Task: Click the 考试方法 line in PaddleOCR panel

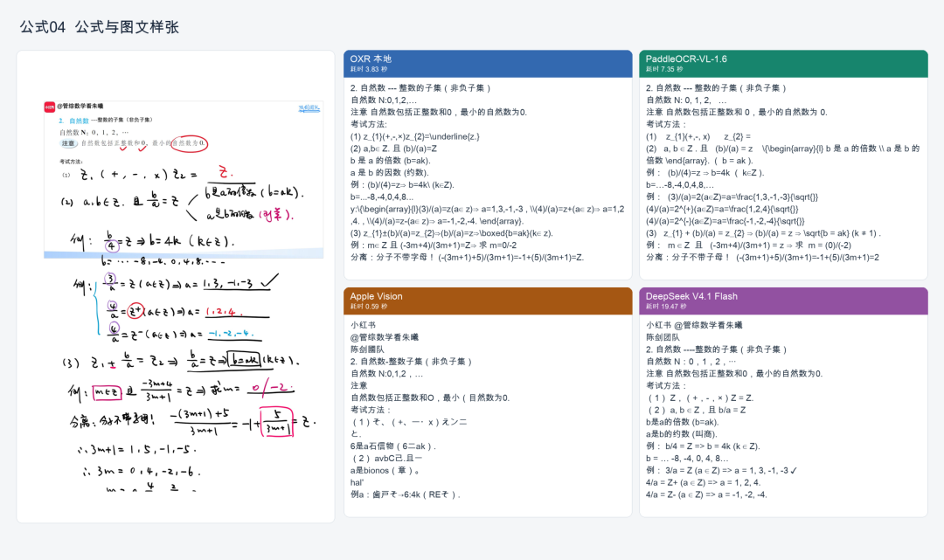Action: [x=666, y=125]
